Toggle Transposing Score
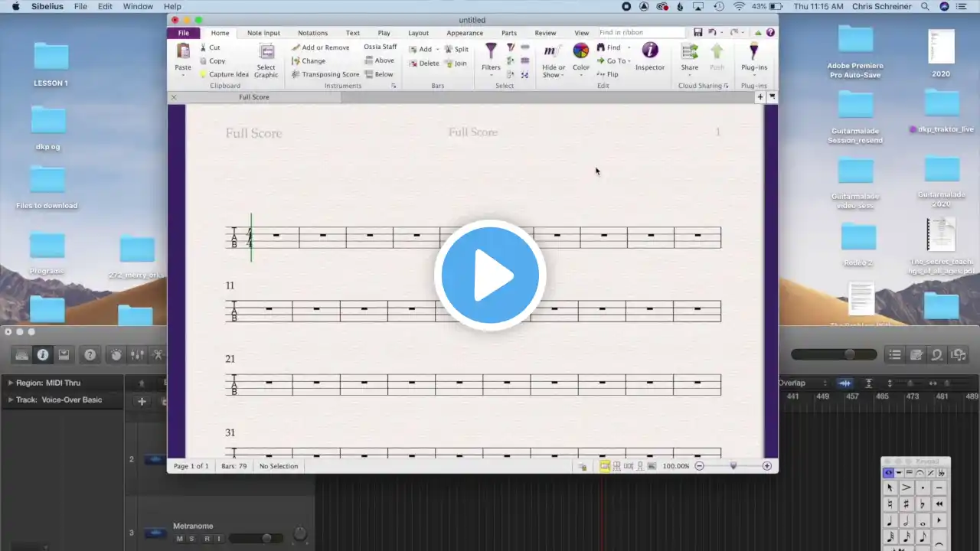 coord(325,74)
